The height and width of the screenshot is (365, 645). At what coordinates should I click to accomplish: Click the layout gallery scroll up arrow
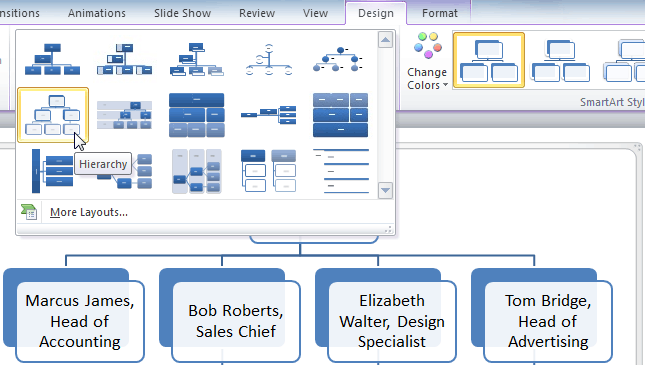pos(385,40)
